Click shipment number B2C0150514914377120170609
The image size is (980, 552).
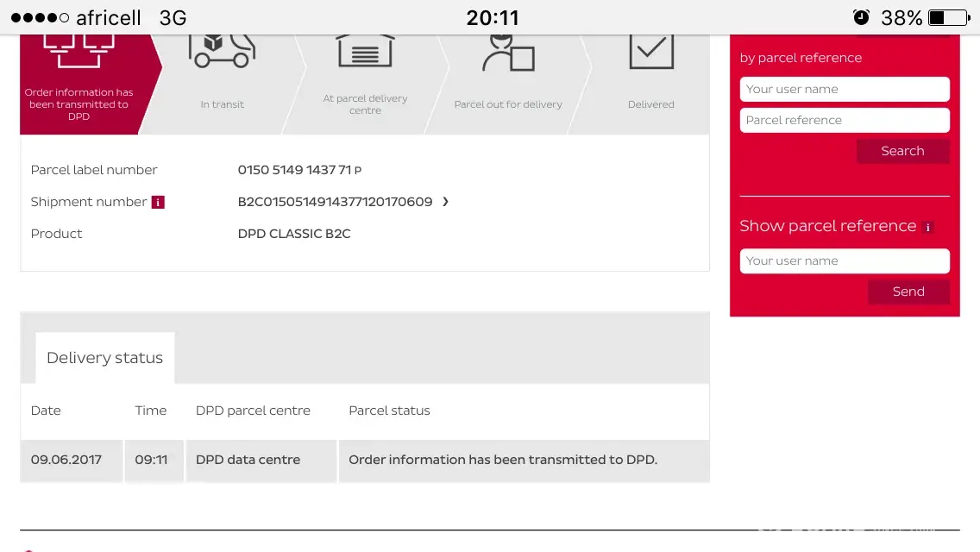click(x=335, y=202)
